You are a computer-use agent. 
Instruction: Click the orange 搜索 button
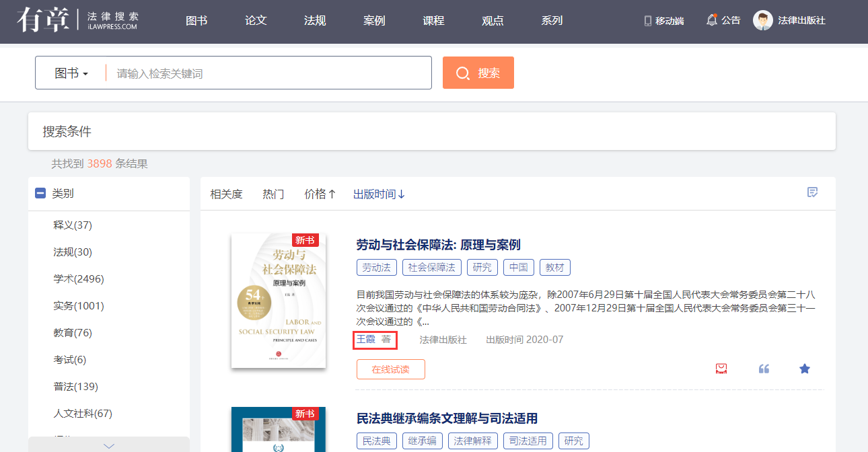(478, 73)
